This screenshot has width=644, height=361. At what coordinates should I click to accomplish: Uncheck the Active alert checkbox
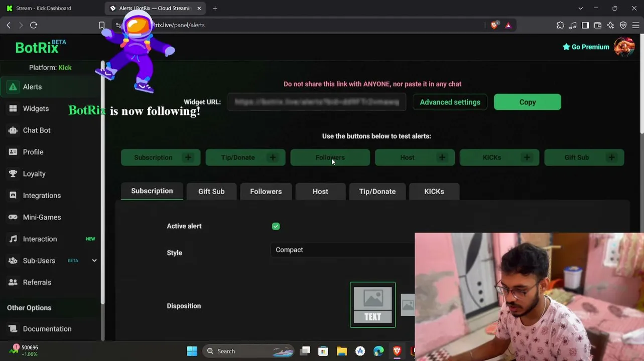point(276,226)
